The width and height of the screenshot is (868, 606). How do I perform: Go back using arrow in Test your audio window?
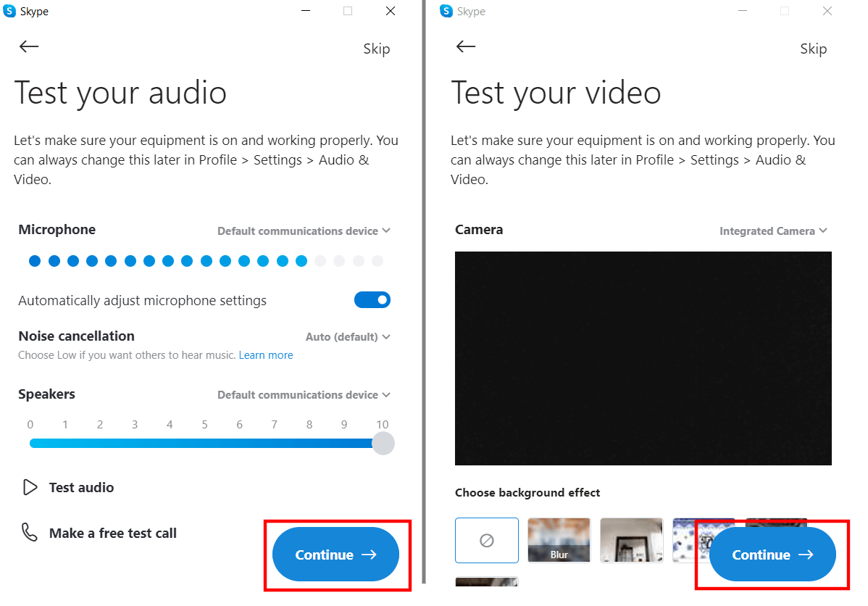point(29,46)
